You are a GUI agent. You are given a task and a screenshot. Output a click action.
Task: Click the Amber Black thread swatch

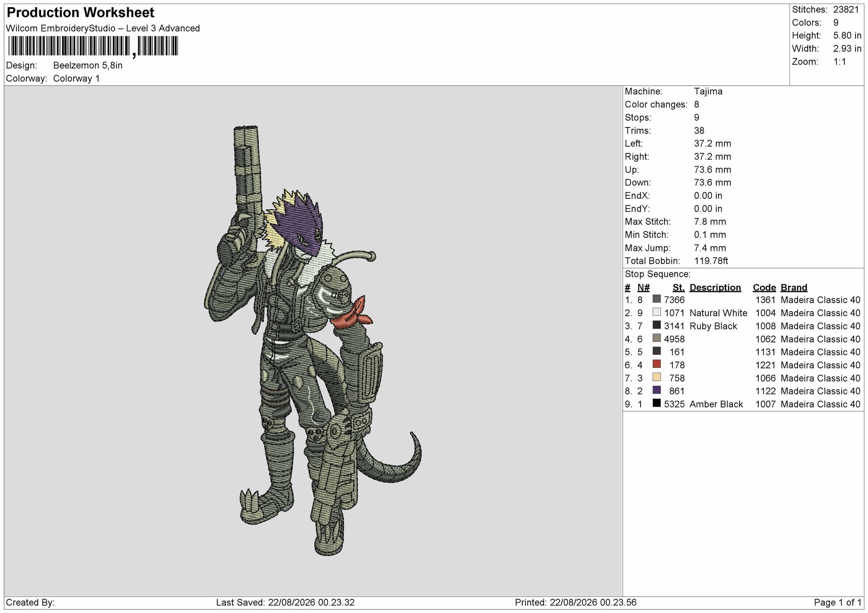(x=657, y=403)
